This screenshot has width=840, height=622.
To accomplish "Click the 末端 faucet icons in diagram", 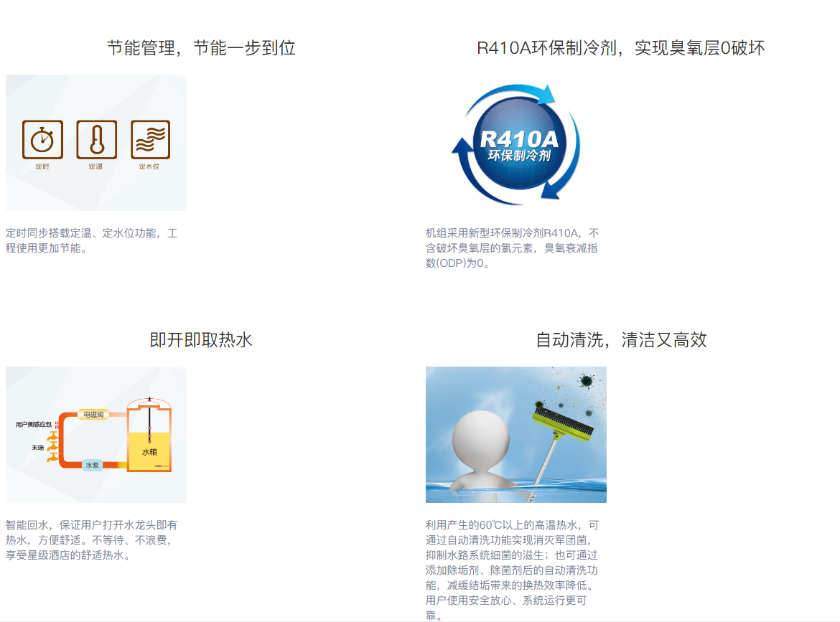I will pos(52,448).
